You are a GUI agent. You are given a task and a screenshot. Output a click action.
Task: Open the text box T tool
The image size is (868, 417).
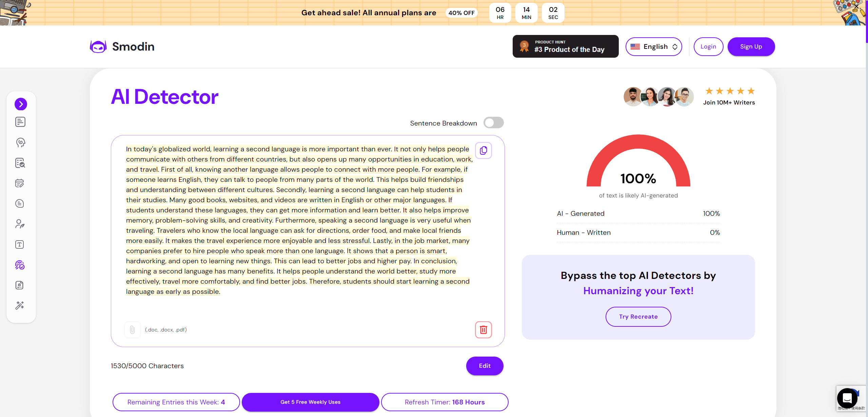[20, 244]
